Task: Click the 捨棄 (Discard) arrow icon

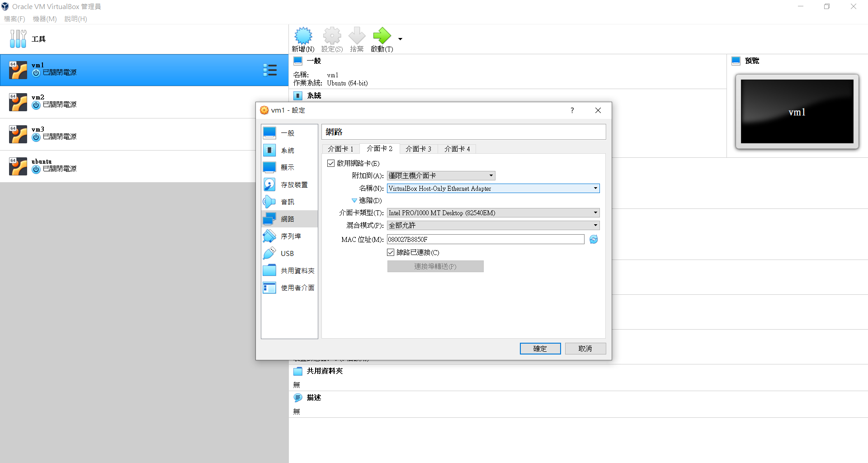Action: [357, 36]
